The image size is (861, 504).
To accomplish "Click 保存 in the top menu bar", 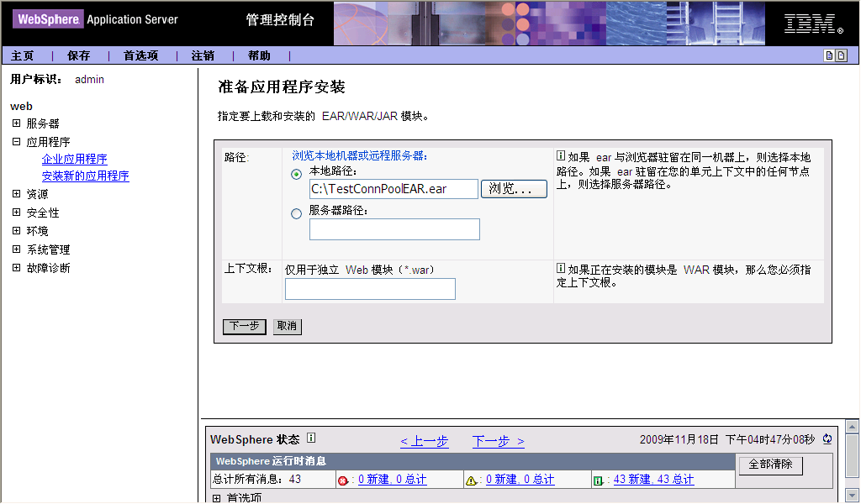I will pyautogui.click(x=78, y=55).
